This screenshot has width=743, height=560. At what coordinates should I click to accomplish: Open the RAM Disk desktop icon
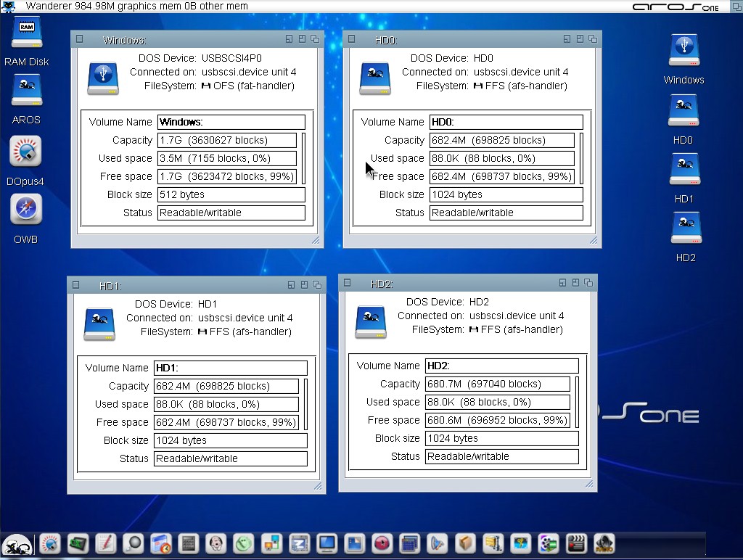coord(27,33)
